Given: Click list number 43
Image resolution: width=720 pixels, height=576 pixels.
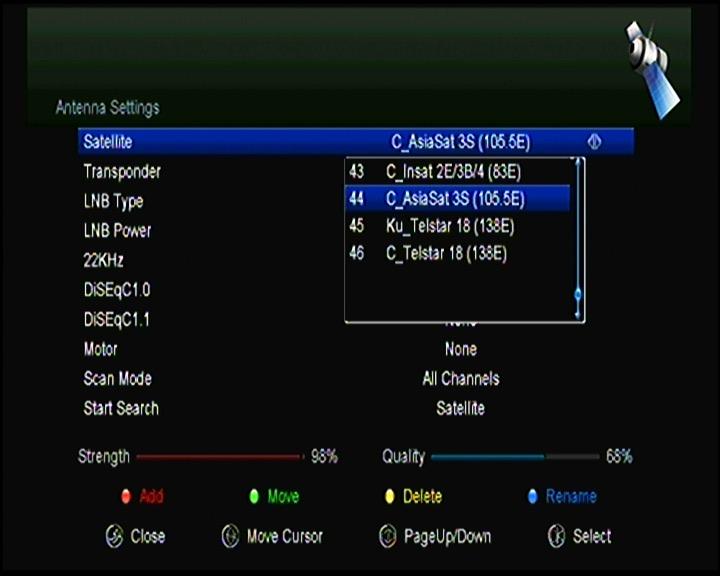Looking at the screenshot, I should (x=356, y=172).
